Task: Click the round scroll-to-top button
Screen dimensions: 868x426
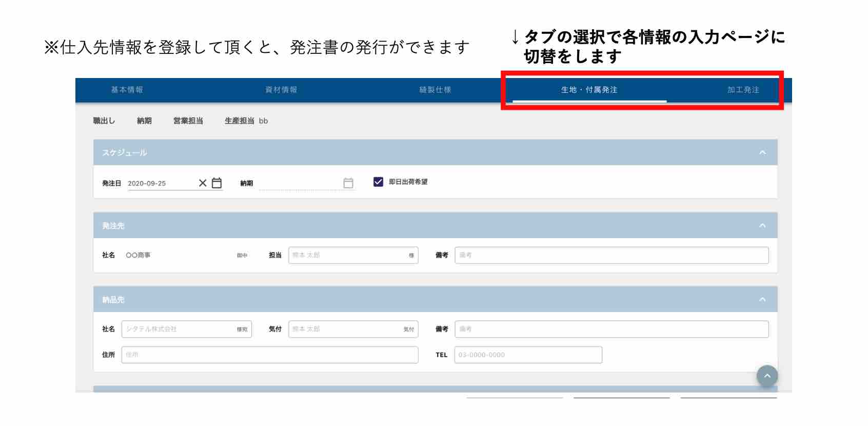Action: pos(767,376)
